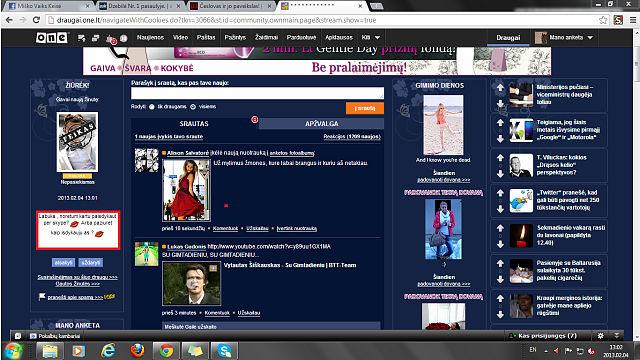Launch Skype from the taskbar
Image resolution: width=640 pixels, height=360 pixels.
pos(224,351)
